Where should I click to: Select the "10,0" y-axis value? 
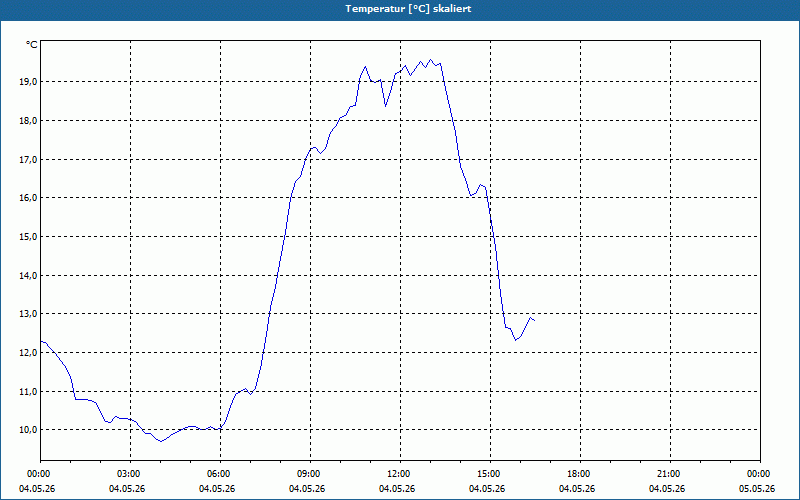[28, 430]
